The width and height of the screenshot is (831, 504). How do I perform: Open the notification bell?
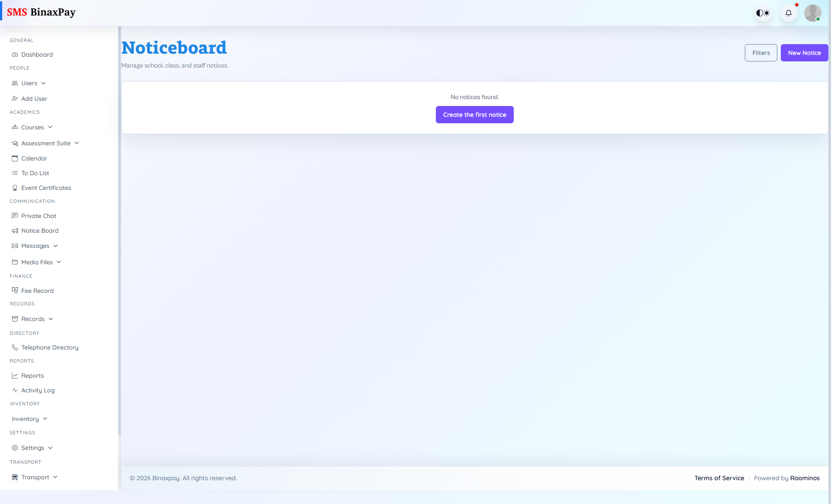coord(788,13)
